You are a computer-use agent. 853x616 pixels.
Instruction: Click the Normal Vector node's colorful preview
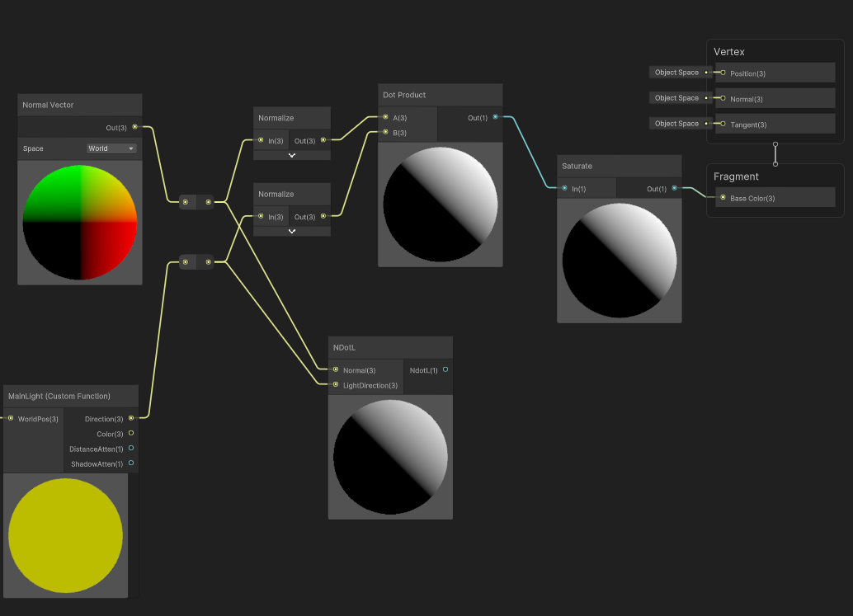[x=80, y=223]
